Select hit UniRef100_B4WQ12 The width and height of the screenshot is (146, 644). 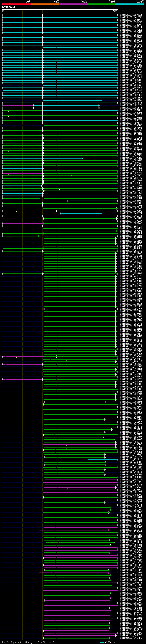pos(131,115)
